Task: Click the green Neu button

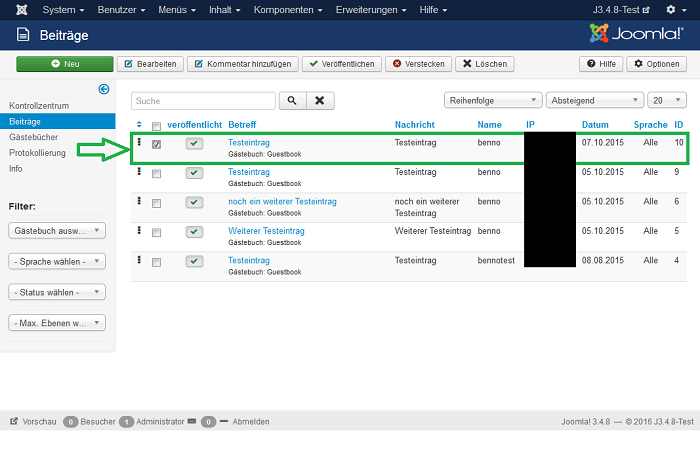Action: click(x=64, y=64)
